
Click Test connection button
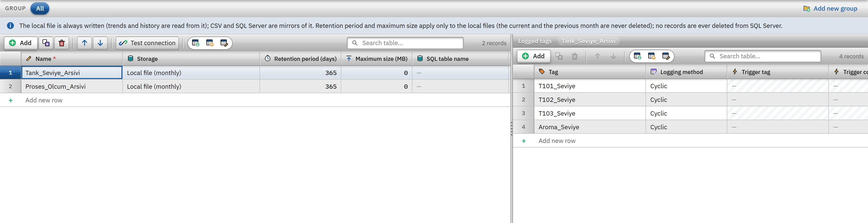pos(147,43)
